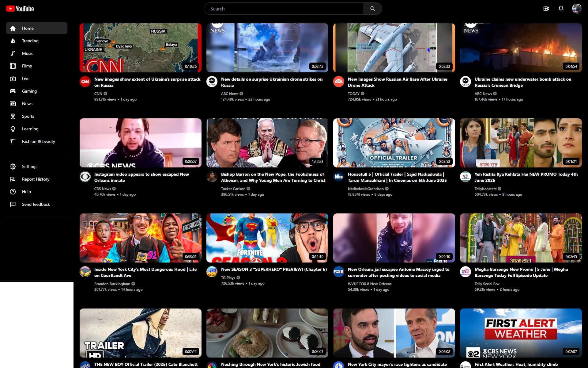Click the Help question mark icon

13,192
